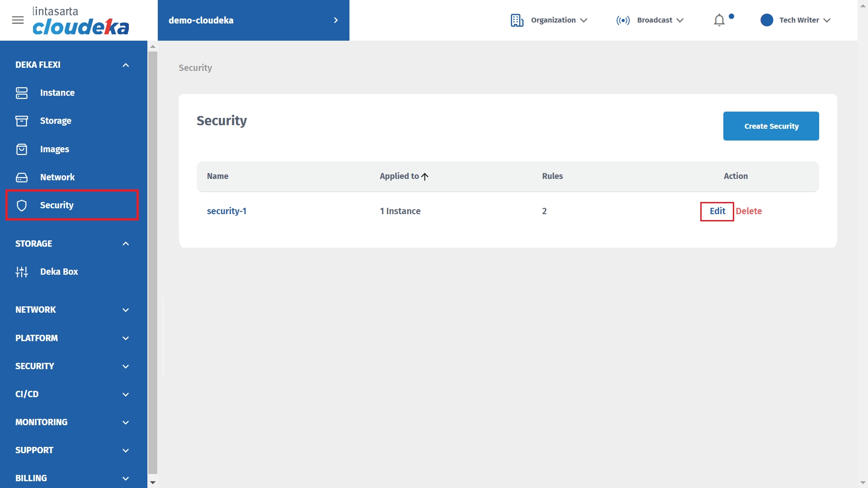Click Delete for security-1

(x=749, y=211)
